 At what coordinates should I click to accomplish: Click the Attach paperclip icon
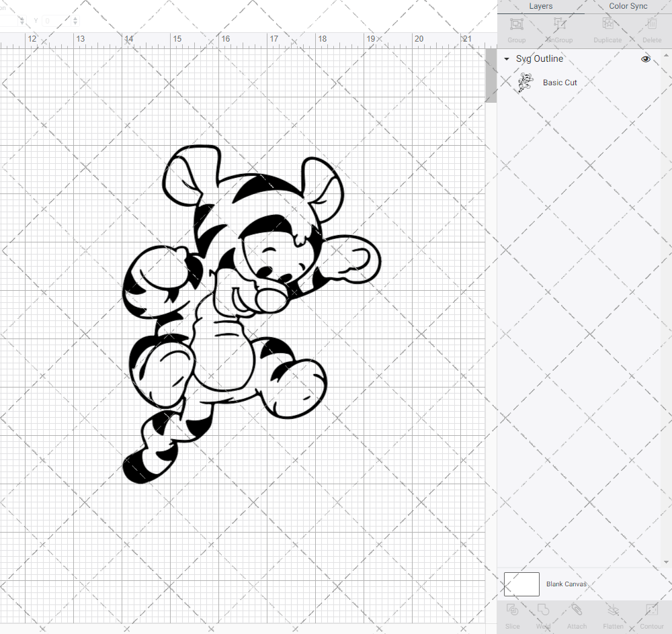pyautogui.click(x=577, y=610)
